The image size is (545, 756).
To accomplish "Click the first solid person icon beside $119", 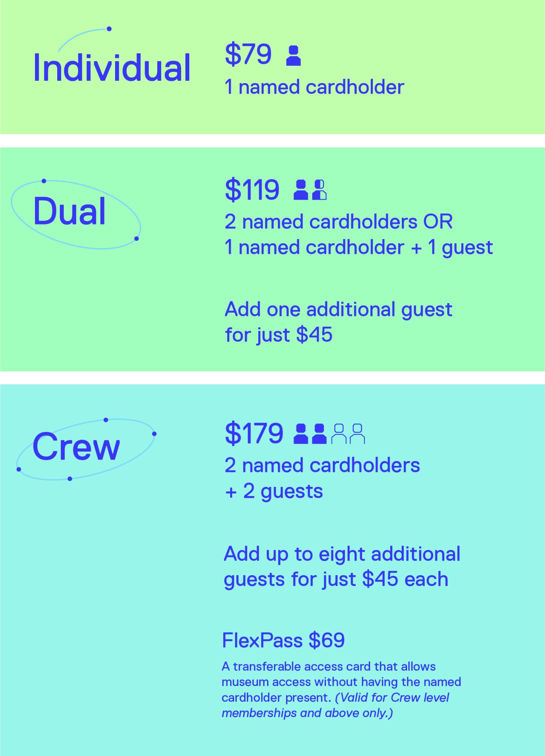I will (x=301, y=190).
